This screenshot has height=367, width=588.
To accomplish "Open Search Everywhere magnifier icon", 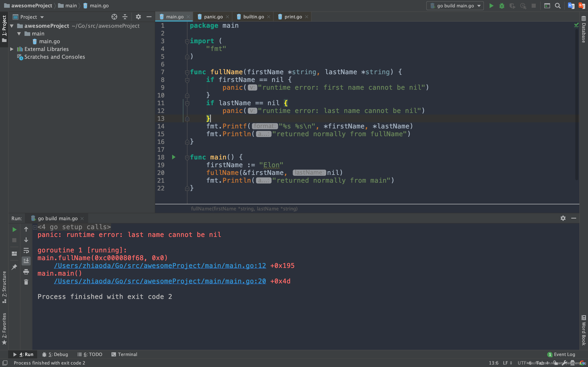I will coord(558,6).
